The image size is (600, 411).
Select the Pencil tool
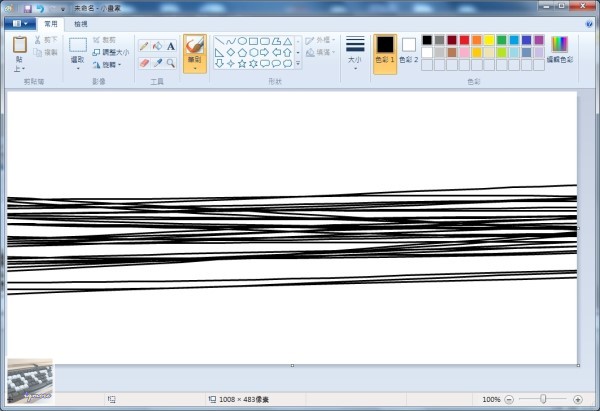144,46
